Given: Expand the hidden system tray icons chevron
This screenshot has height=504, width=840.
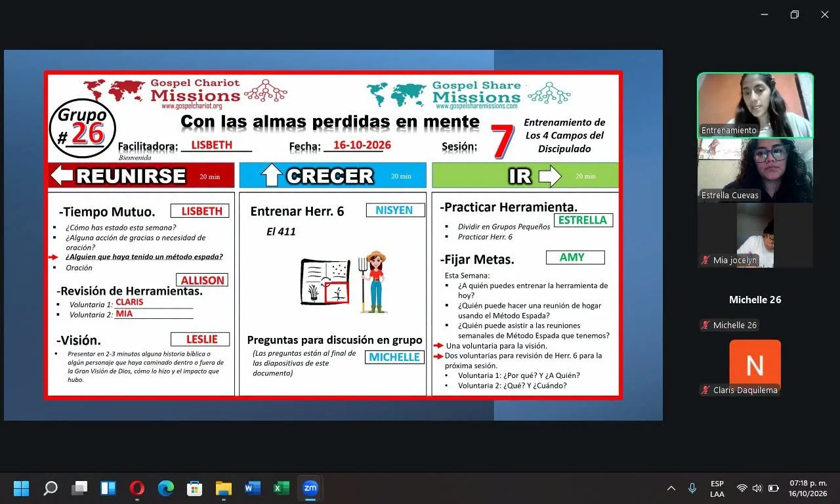Looking at the screenshot, I should click(671, 488).
